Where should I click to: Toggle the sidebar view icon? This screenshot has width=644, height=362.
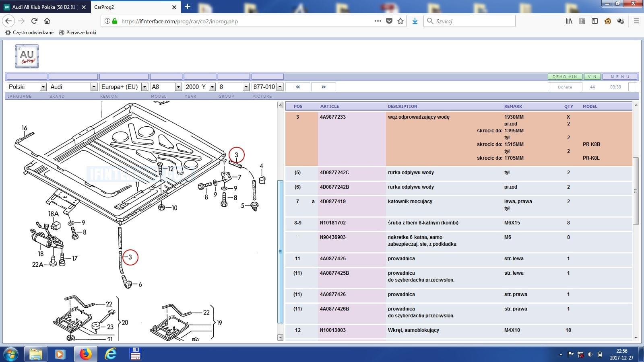tap(595, 21)
